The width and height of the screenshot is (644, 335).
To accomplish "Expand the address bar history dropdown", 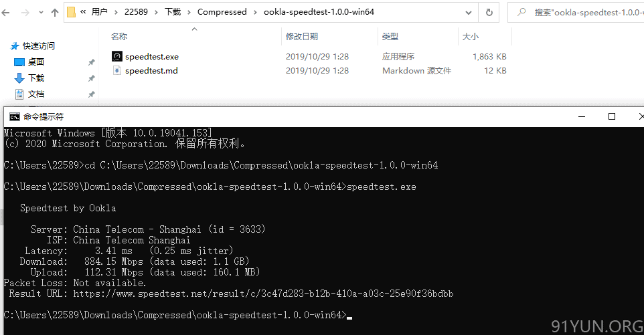I will coord(468,12).
